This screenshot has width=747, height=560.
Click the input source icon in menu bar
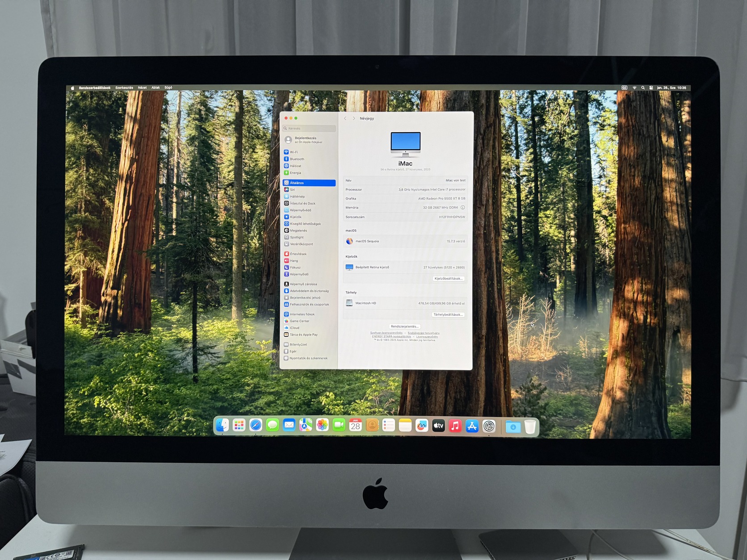tap(625, 88)
